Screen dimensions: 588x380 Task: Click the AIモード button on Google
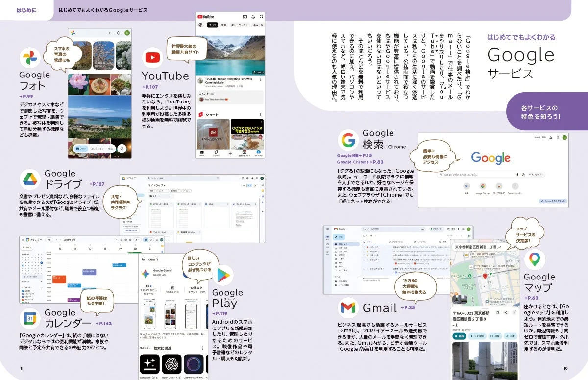(x=536, y=175)
